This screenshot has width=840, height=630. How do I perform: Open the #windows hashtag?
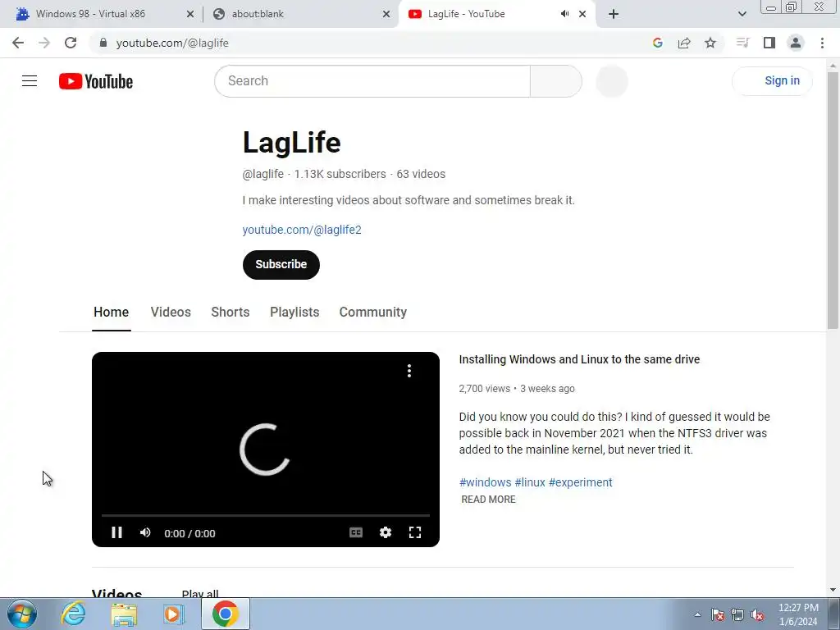[x=485, y=482]
